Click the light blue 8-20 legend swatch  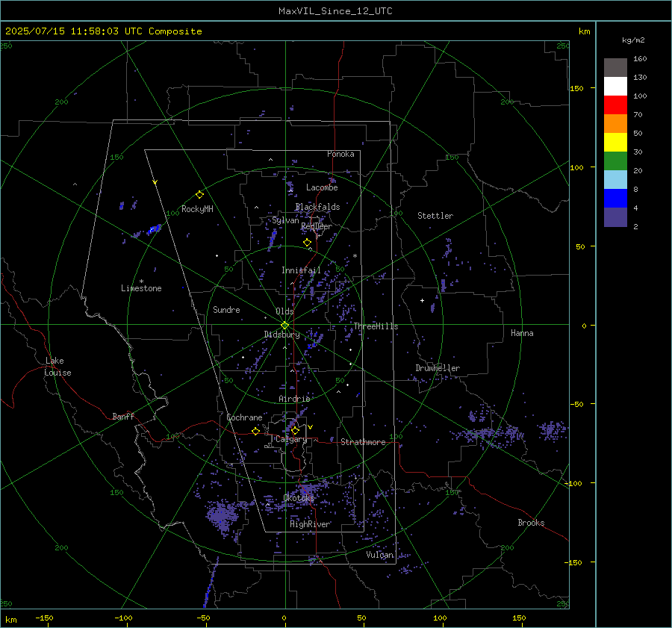coord(615,180)
